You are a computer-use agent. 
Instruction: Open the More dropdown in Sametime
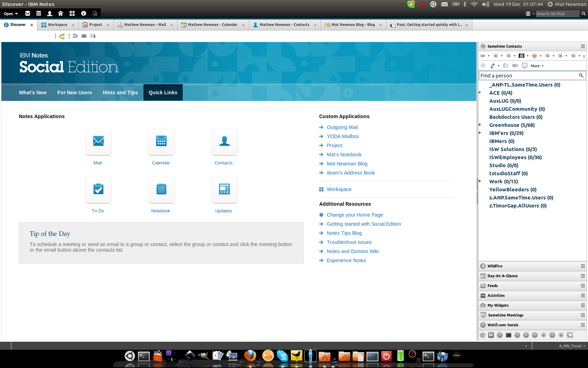[x=537, y=66]
